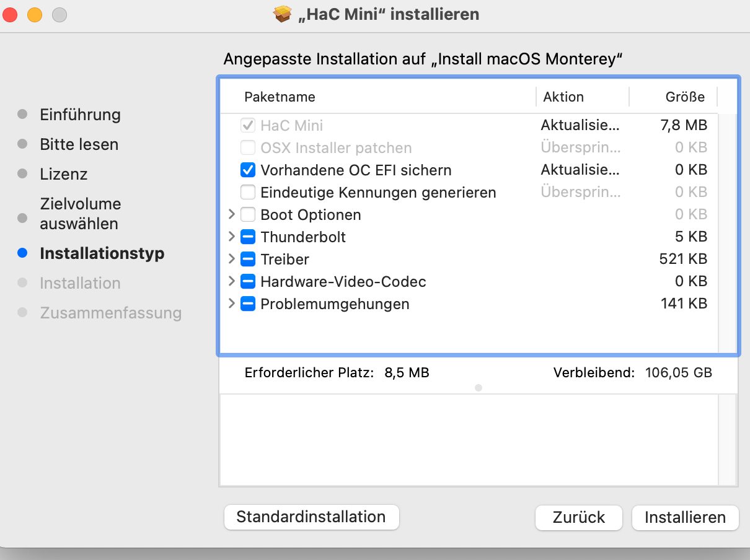Click the Aktion column header
750x560 pixels.
point(563,97)
